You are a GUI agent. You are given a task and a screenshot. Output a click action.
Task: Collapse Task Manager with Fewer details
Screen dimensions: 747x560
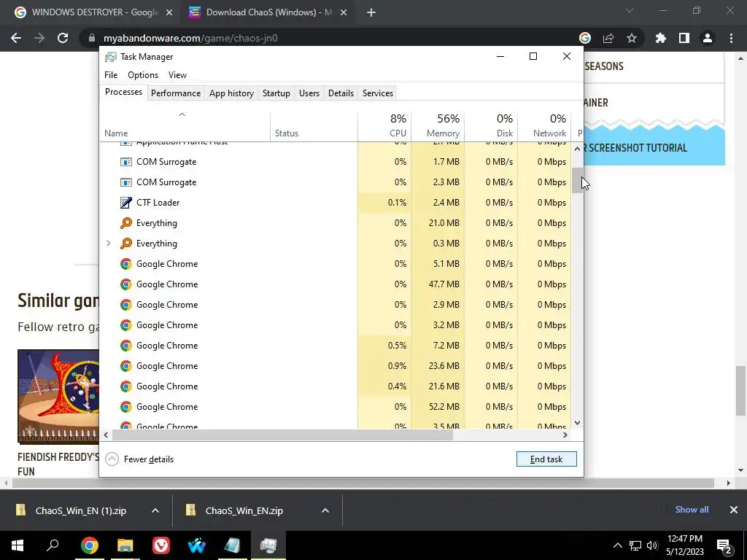click(x=139, y=459)
